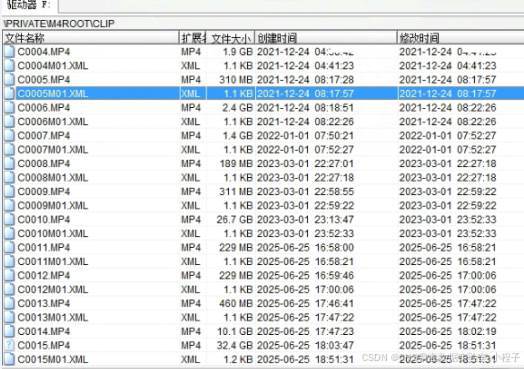Select file name C0012.MP4
This screenshot has height=369, width=524.
click(44, 275)
